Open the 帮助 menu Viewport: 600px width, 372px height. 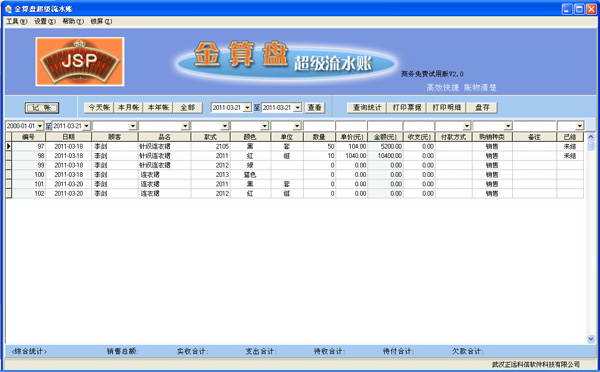click(x=73, y=21)
